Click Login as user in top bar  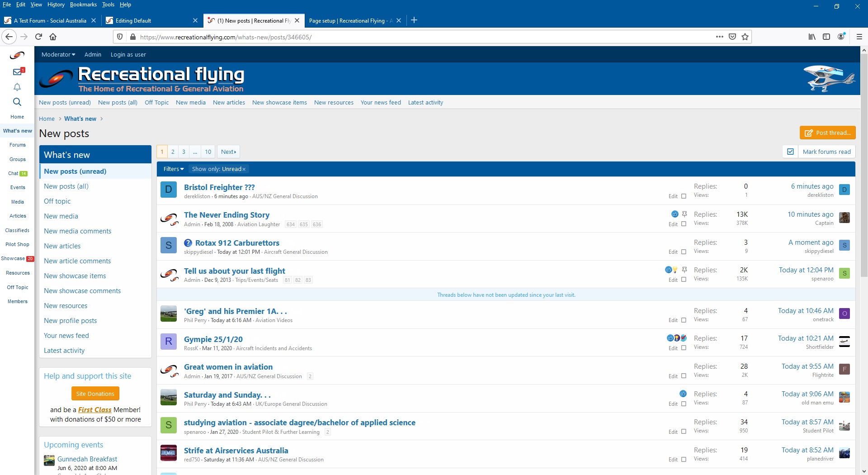point(128,54)
